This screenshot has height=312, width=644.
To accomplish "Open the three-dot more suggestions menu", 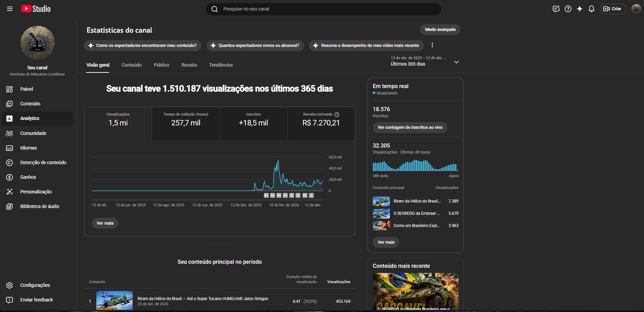I will click(x=432, y=45).
